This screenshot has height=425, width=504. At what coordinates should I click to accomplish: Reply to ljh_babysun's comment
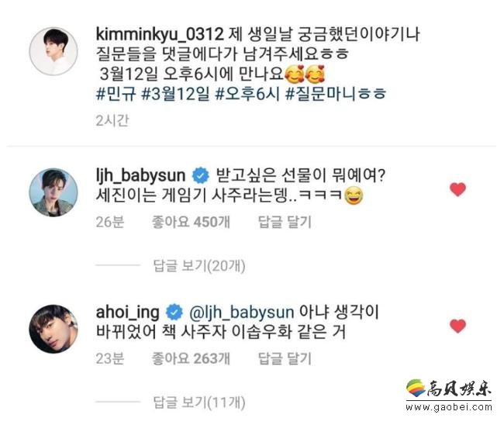coord(285,222)
